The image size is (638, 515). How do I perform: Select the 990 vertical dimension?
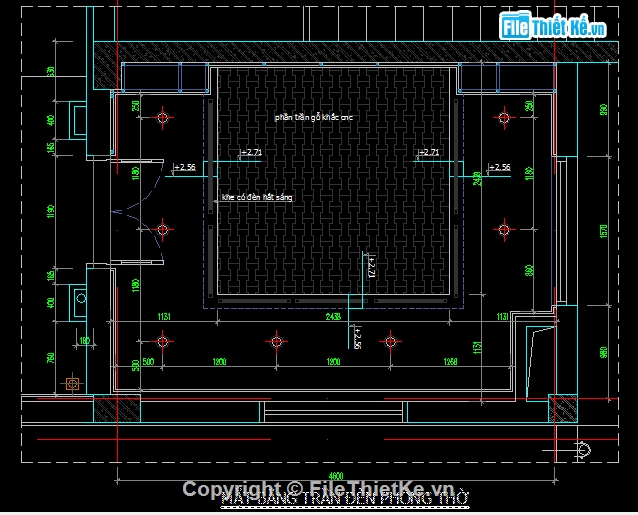[x=604, y=109]
